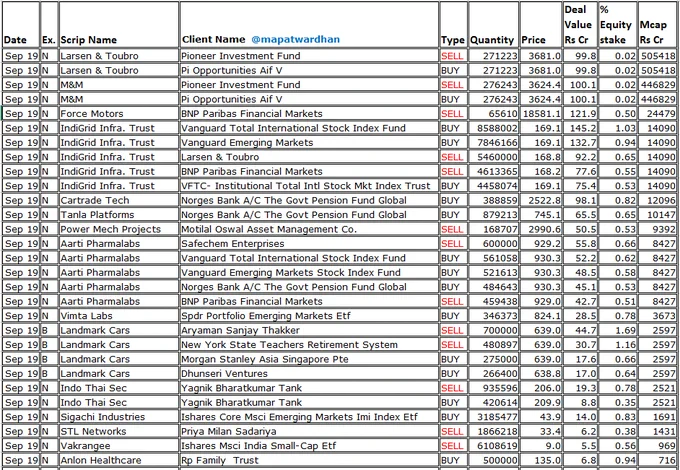Click the Quantity column header

(x=493, y=25)
